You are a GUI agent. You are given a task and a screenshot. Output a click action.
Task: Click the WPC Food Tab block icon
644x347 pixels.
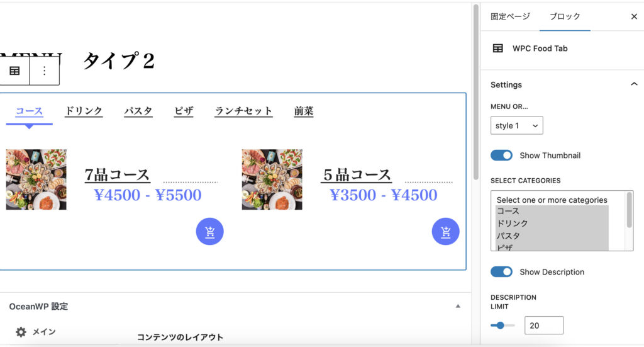[497, 48]
